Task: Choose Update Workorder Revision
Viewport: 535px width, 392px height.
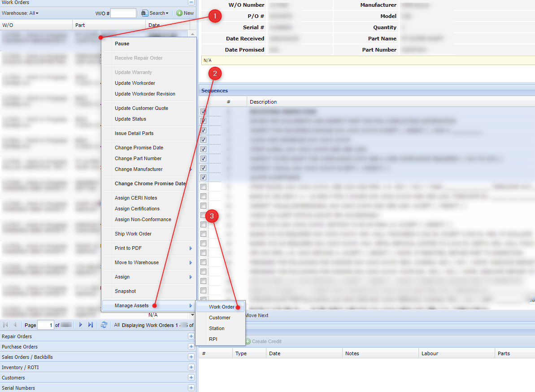Action: 149,94
